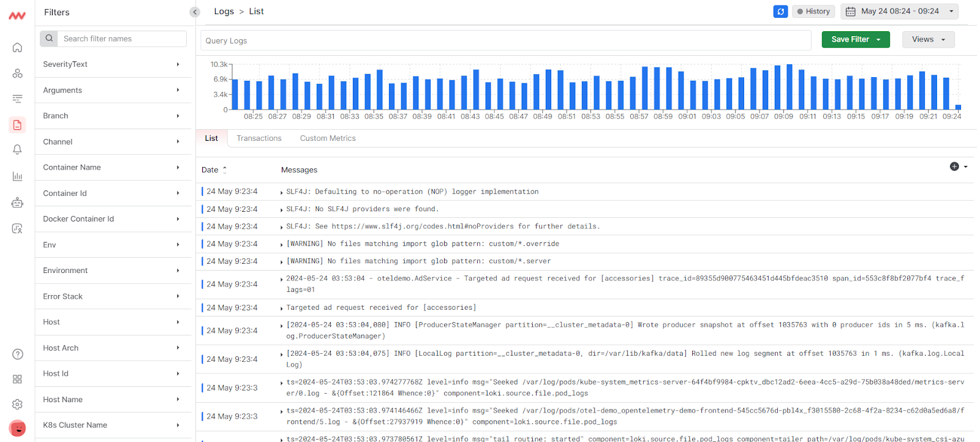Expand the Host Arch filter
The width and height of the screenshot is (980, 442).
(113, 348)
